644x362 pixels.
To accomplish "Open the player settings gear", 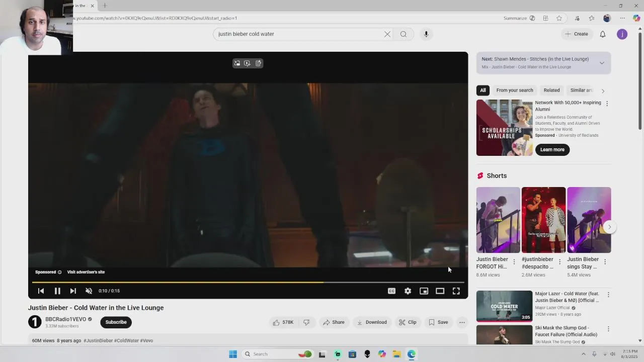I will point(408,291).
